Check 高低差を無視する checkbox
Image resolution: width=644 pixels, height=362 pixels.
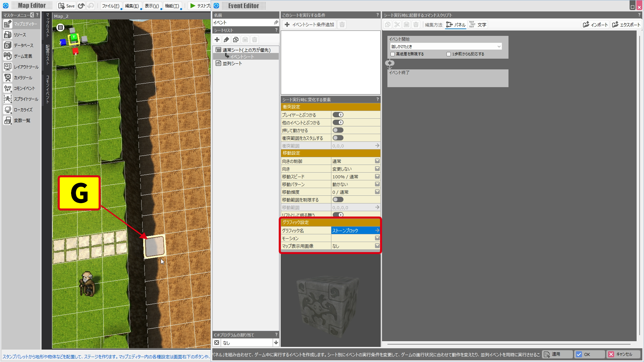click(x=392, y=54)
